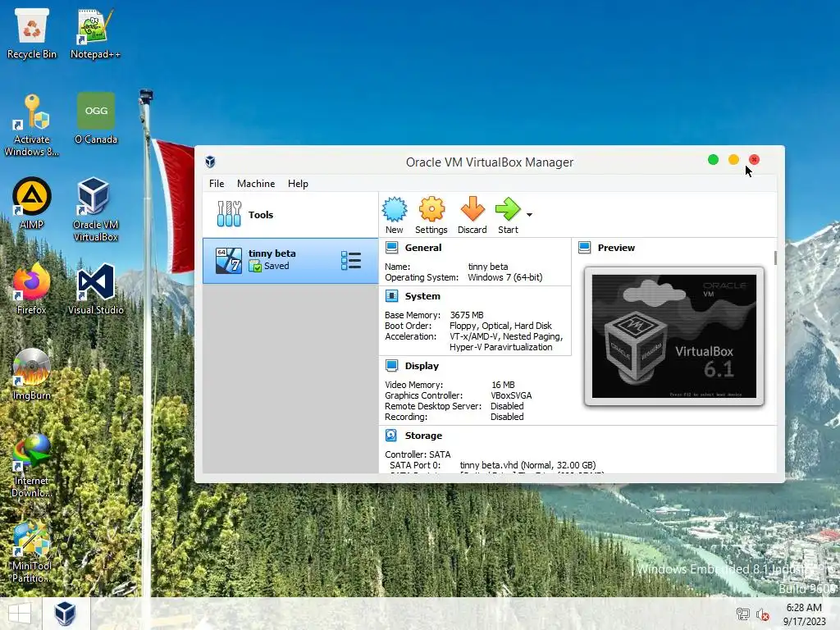Open the Machine menu
The width and height of the screenshot is (840, 630).
(x=256, y=183)
